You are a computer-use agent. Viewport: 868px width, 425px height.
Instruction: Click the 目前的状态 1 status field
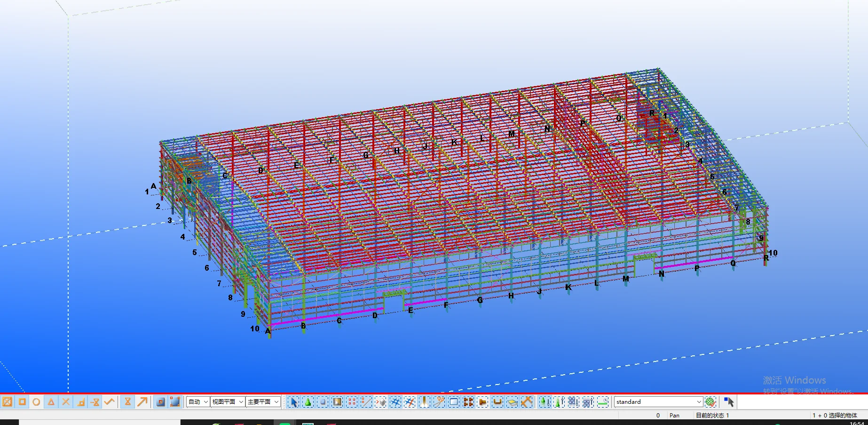tap(712, 415)
